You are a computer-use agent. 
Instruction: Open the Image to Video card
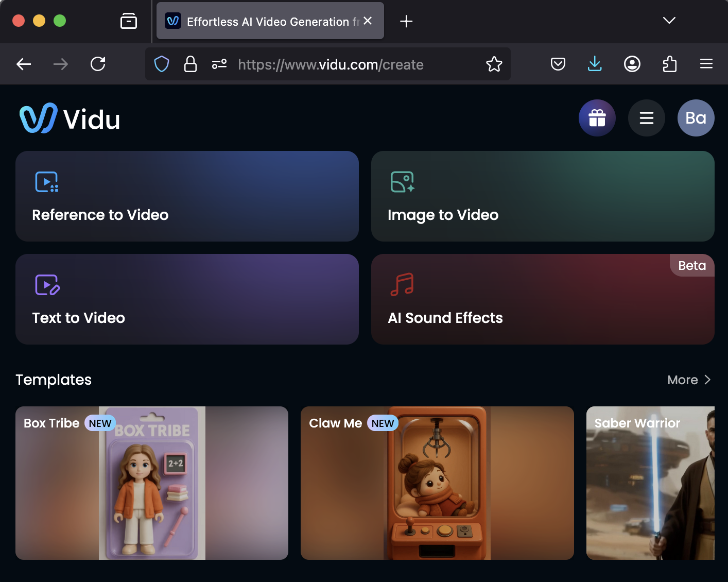543,196
